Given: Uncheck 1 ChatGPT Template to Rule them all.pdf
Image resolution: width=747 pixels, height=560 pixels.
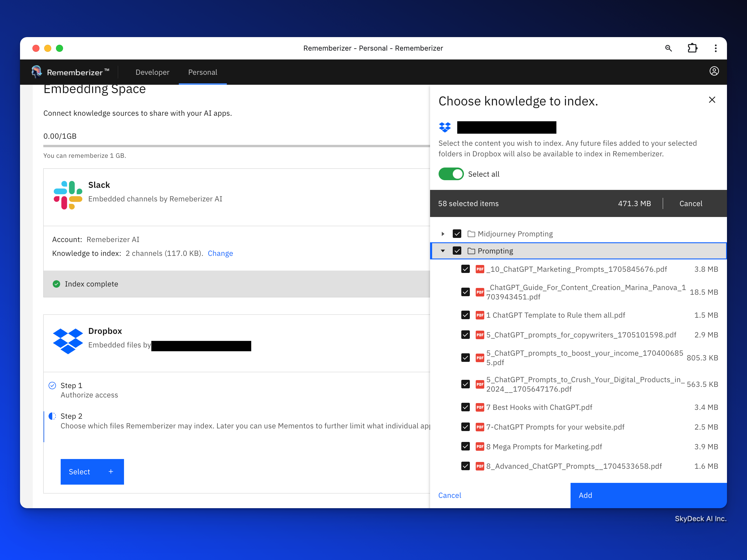Looking at the screenshot, I should click(465, 315).
